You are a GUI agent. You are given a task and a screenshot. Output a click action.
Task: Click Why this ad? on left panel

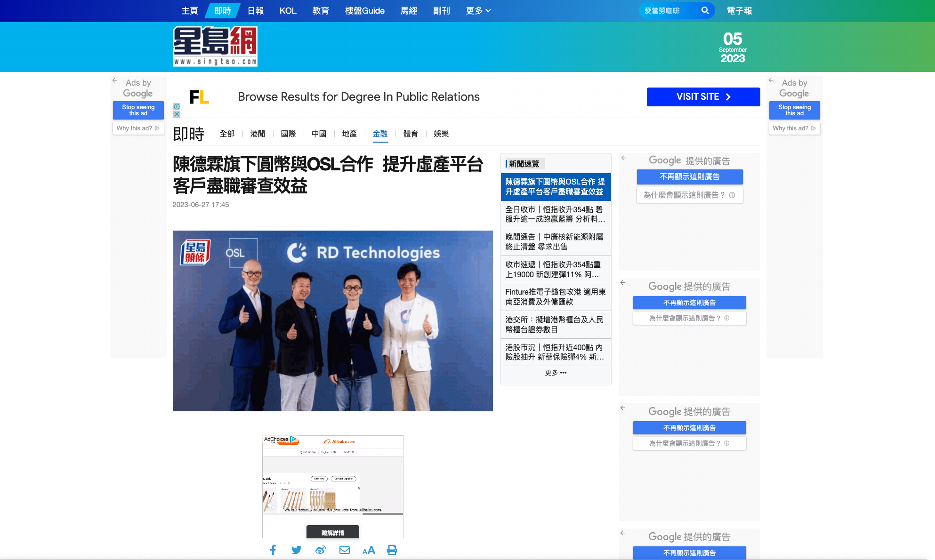tap(138, 128)
